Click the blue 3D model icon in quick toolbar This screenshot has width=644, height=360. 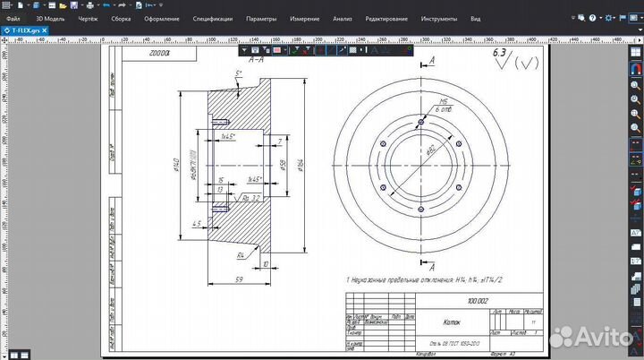[36, 5]
